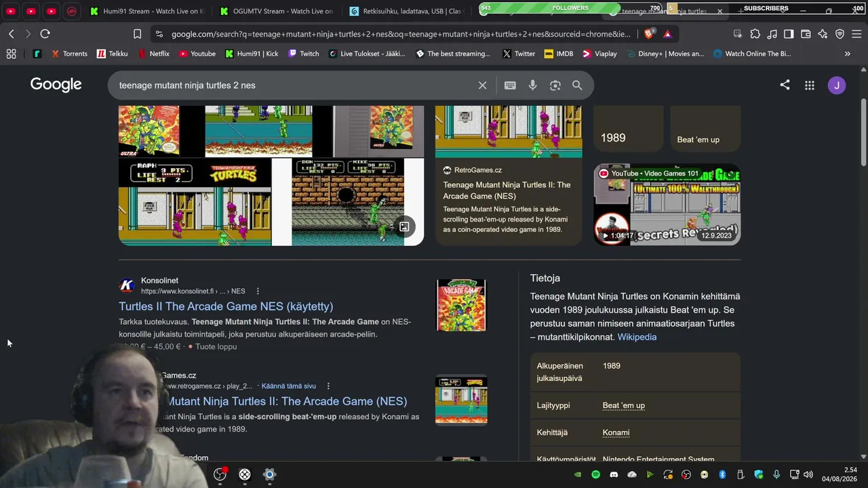The height and width of the screenshot is (488, 868).
Task: Open more options for Konsolinet result
Action: coord(258,291)
